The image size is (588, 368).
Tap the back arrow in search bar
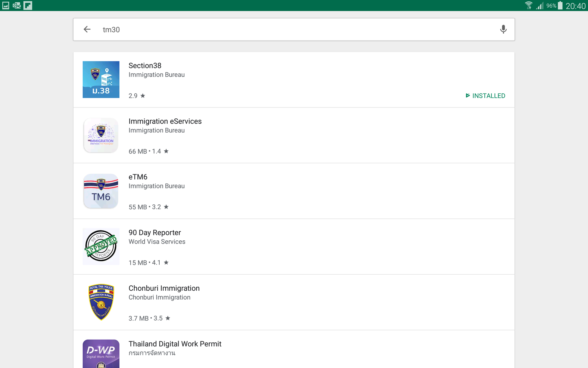(x=87, y=29)
